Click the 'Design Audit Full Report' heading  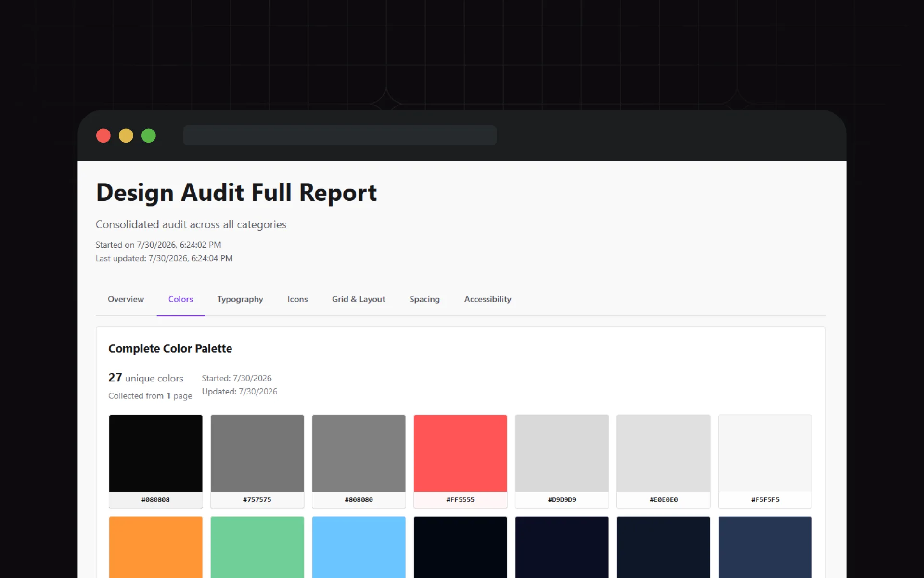coord(236,193)
